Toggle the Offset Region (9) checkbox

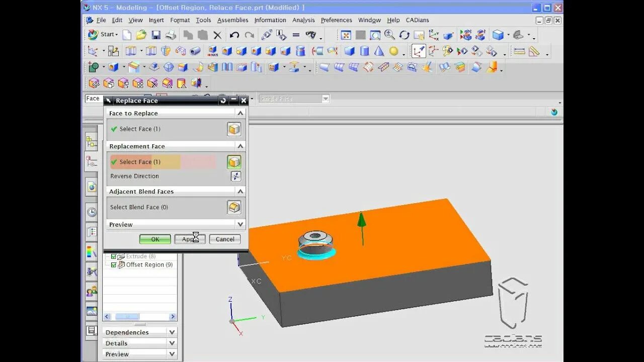tap(113, 264)
